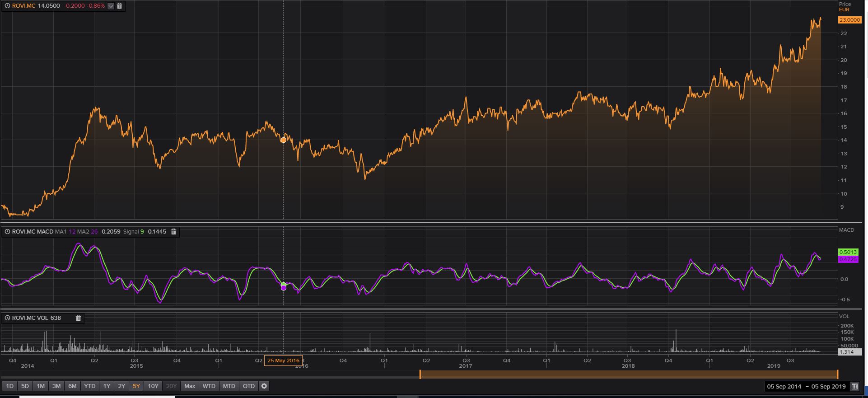Expand the ROVI.MC series dropdown arrow
Image resolution: width=868 pixels, height=398 pixels.
point(111,6)
